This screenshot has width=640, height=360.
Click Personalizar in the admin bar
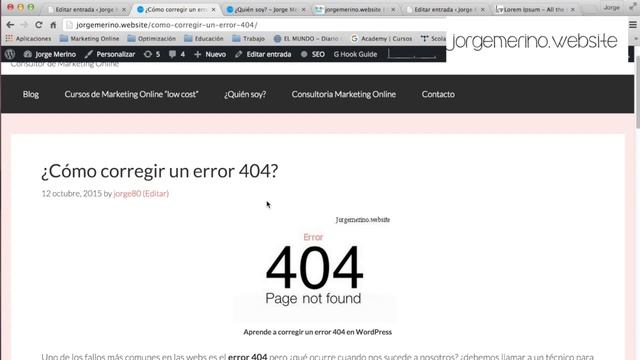coord(110,54)
